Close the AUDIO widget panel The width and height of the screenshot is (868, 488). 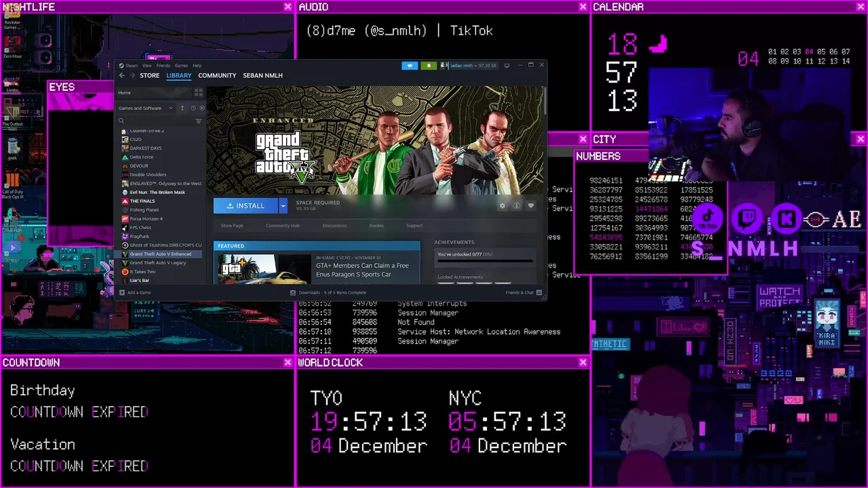point(583,7)
